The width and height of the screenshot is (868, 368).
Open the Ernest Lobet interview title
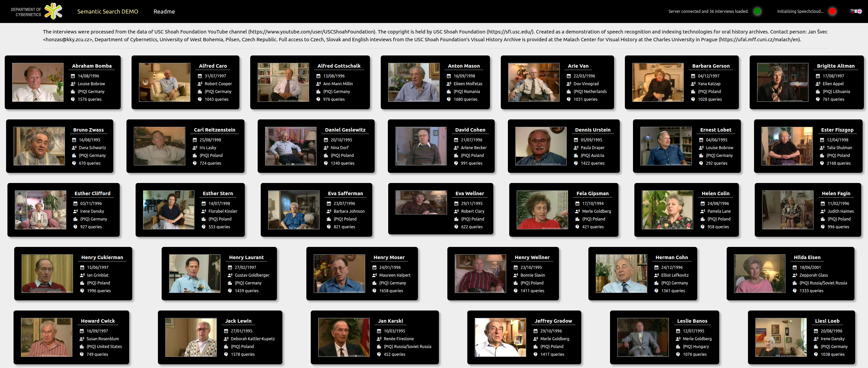click(715, 130)
